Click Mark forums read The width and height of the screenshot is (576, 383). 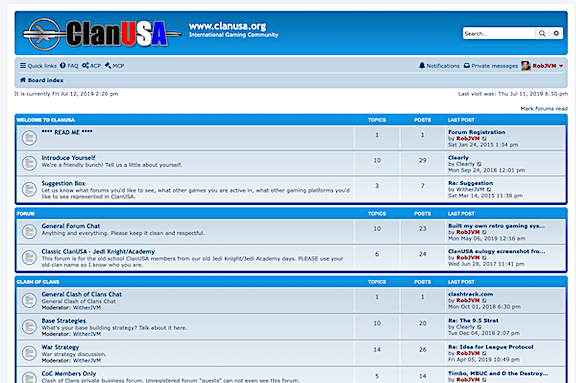point(544,109)
